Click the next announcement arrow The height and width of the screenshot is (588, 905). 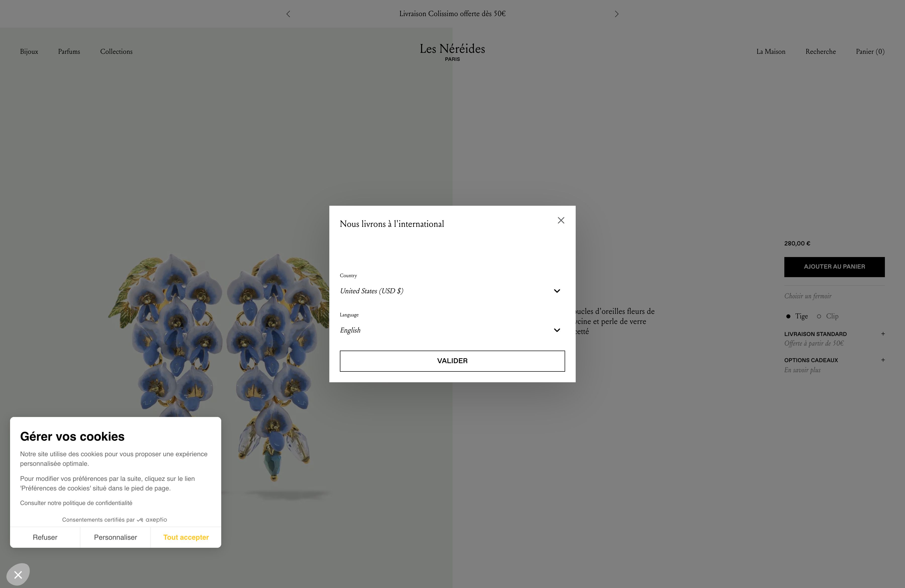click(x=616, y=14)
